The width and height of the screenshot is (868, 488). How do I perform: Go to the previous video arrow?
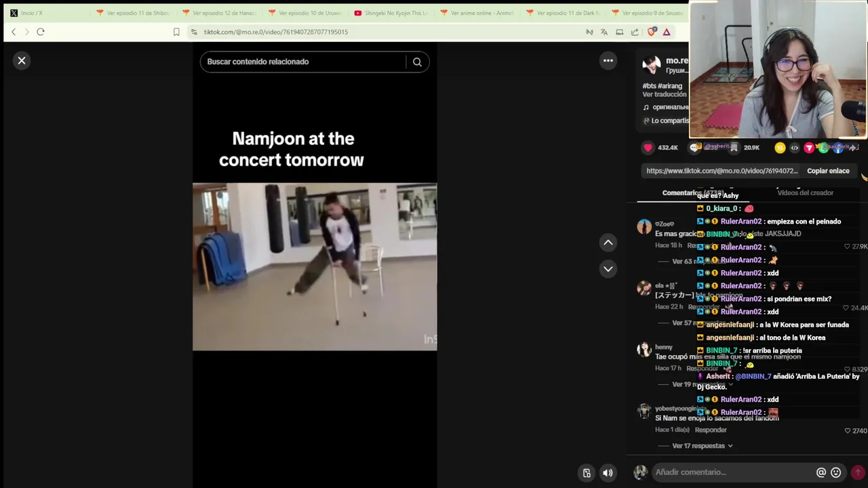pyautogui.click(x=608, y=243)
